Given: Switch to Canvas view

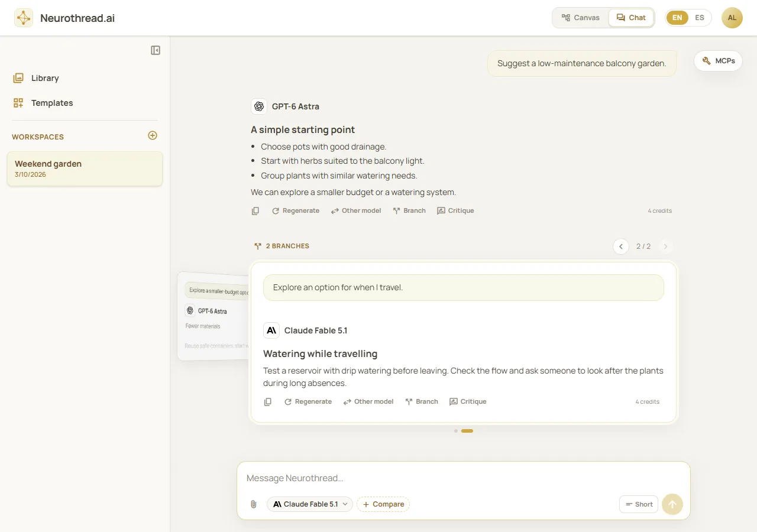Looking at the screenshot, I should tap(581, 18).
